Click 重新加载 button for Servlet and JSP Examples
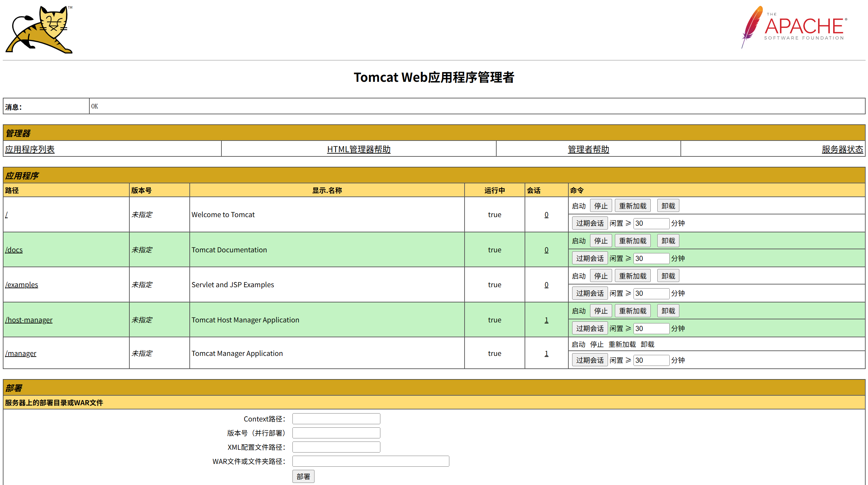The width and height of the screenshot is (868, 485). click(633, 275)
